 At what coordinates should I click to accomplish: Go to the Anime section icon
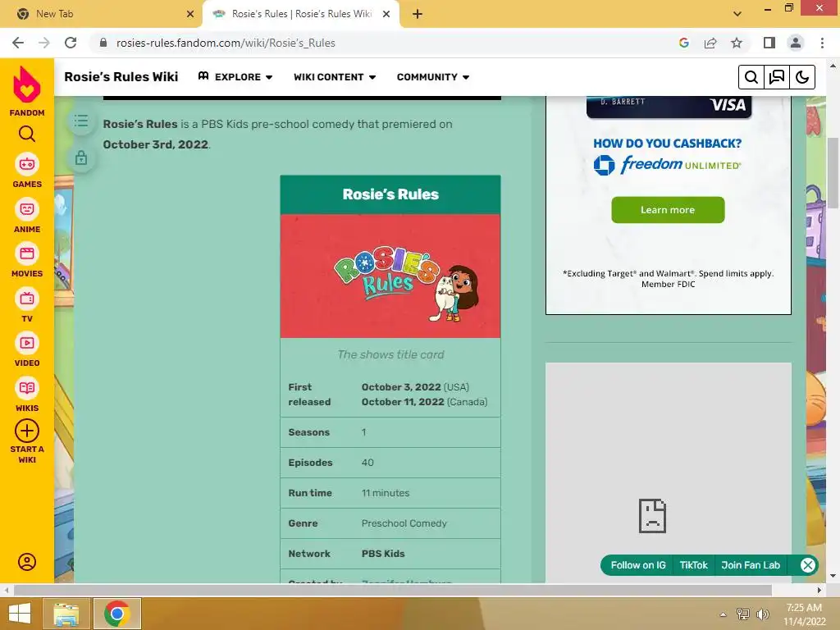pos(27,209)
